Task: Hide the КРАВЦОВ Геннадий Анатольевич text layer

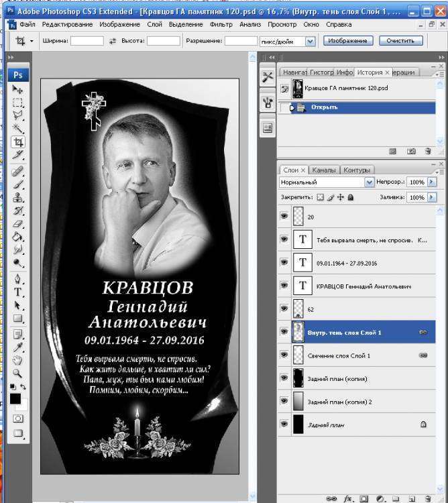Action: [x=284, y=286]
